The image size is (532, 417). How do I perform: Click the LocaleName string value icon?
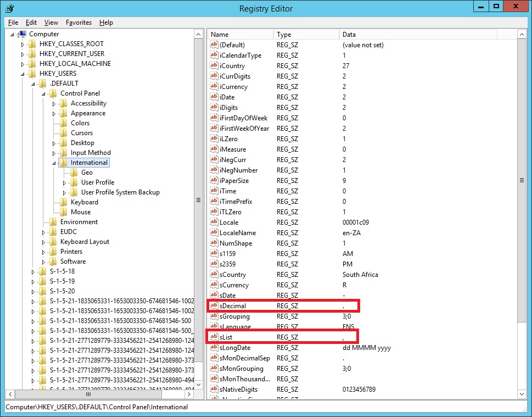(x=214, y=232)
